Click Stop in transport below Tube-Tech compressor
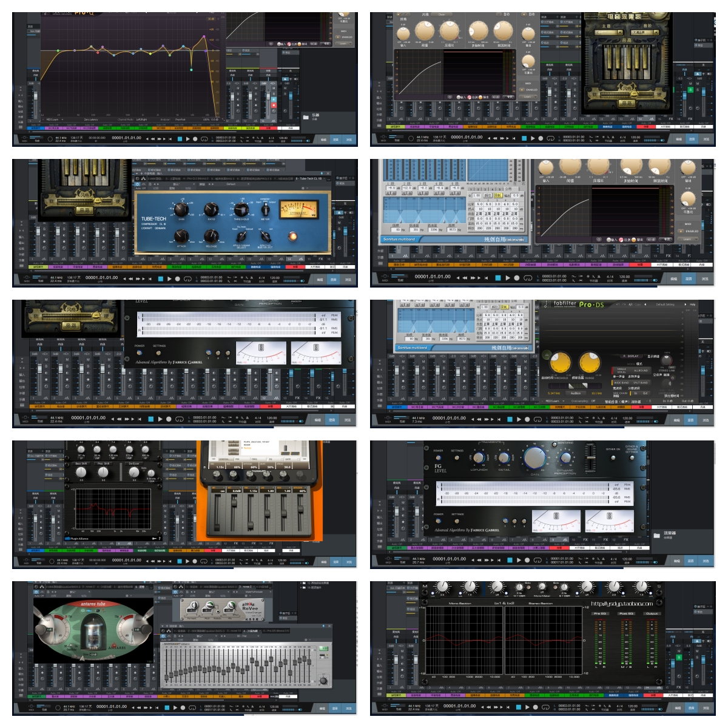728x728 pixels. click(x=161, y=278)
